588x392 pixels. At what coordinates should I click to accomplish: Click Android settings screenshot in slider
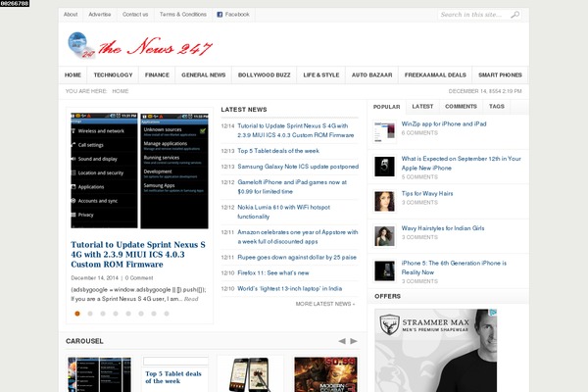(x=139, y=171)
